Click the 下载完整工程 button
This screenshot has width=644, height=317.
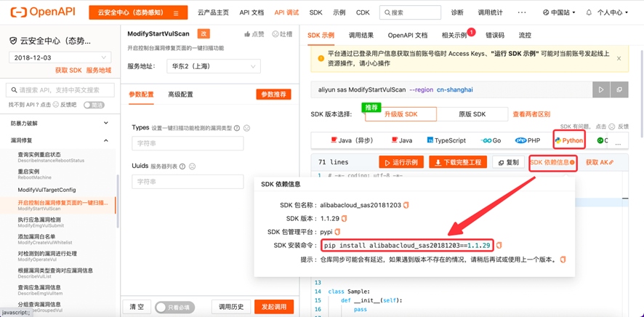(458, 162)
